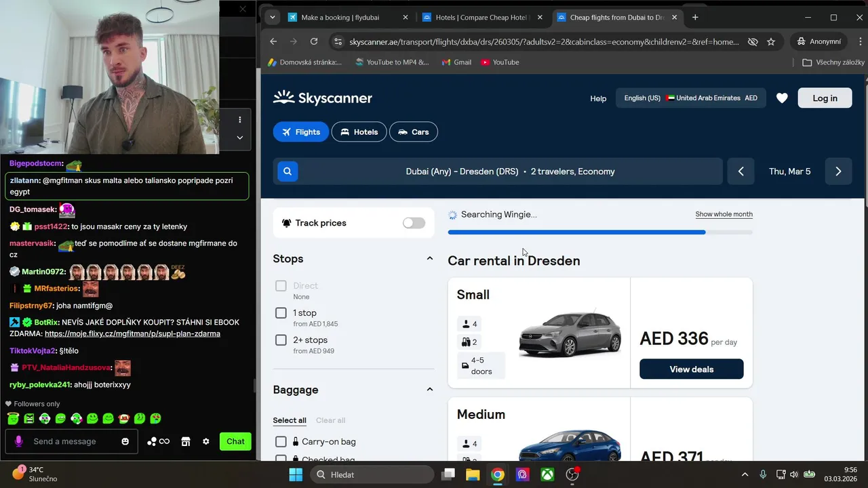Open OBS Studio from the taskbar

572,474
